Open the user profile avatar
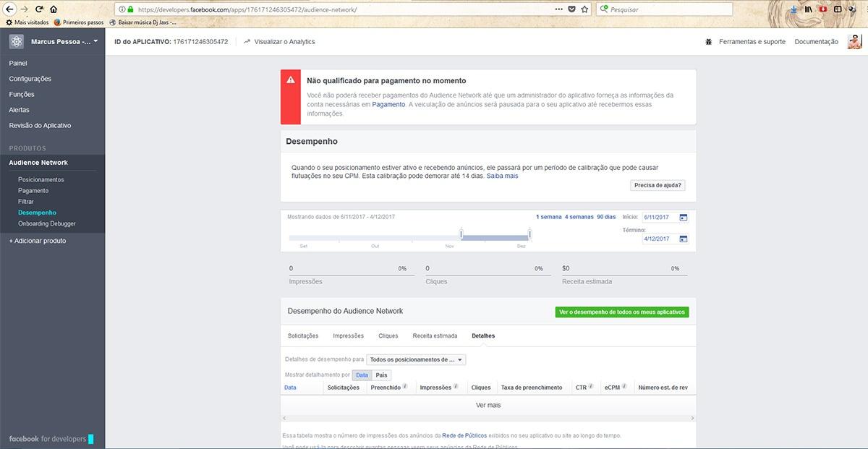Viewport: 868px width, 449px height. pyautogui.click(x=854, y=41)
